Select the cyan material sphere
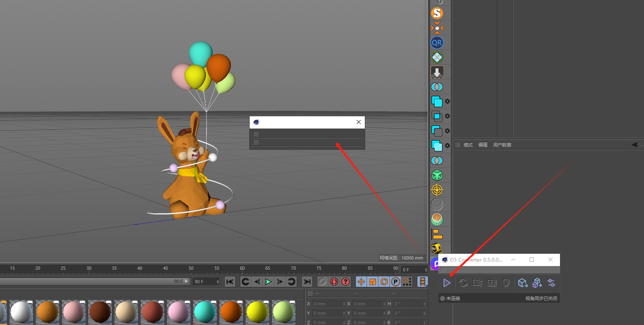644x325 pixels. click(x=205, y=312)
